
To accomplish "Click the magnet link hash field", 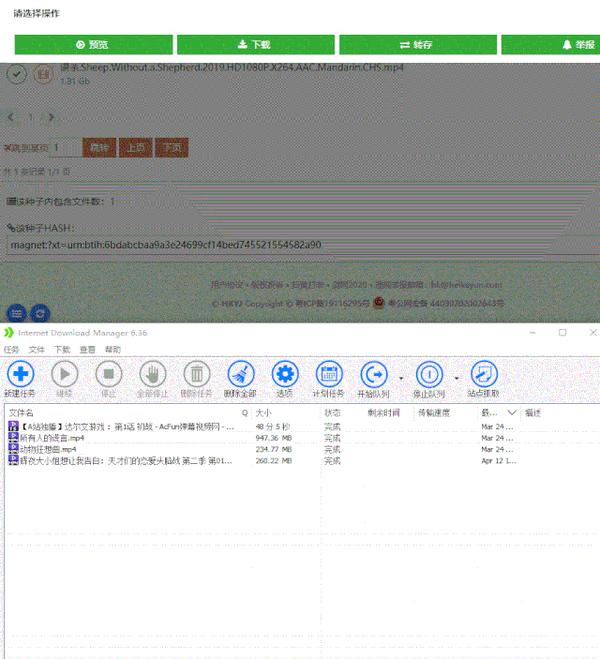I will click(x=303, y=245).
